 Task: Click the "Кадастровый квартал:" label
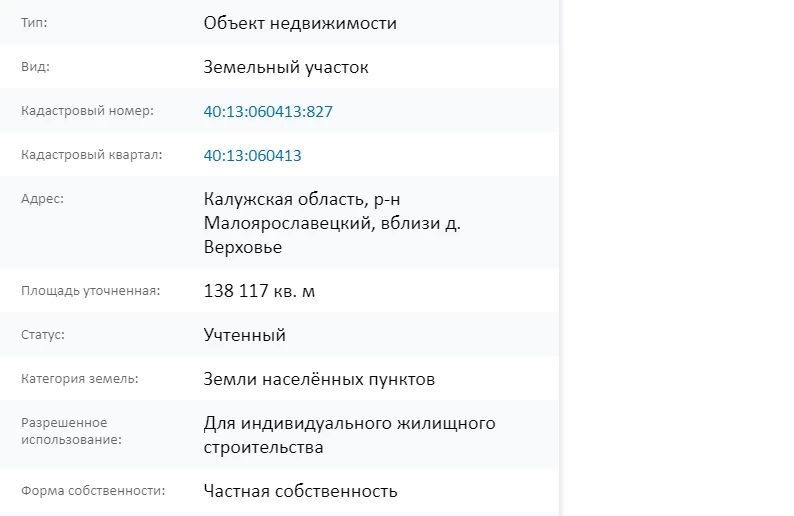[91, 155]
